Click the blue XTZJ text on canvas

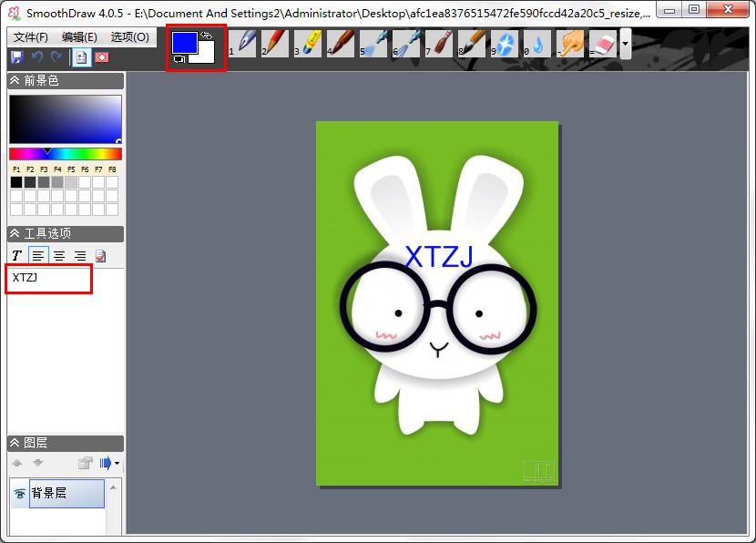point(439,257)
